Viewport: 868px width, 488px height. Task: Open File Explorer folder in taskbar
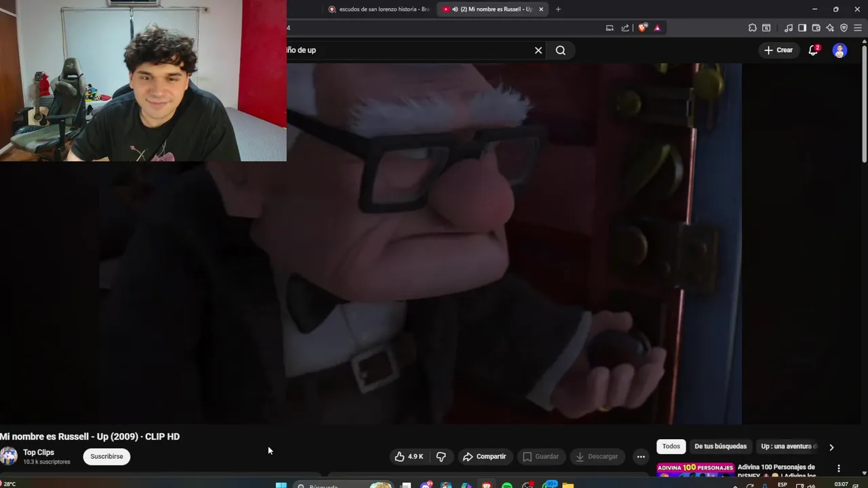pyautogui.click(x=568, y=485)
